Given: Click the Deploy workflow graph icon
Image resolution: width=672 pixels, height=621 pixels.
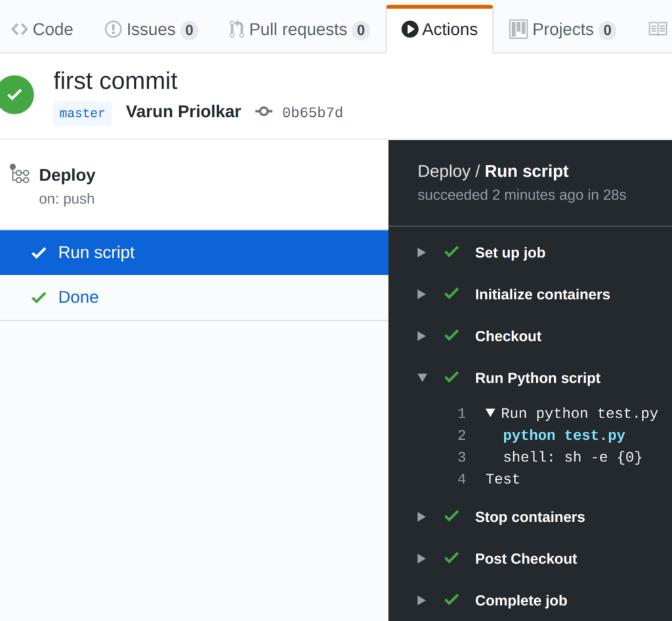Looking at the screenshot, I should click(19, 174).
